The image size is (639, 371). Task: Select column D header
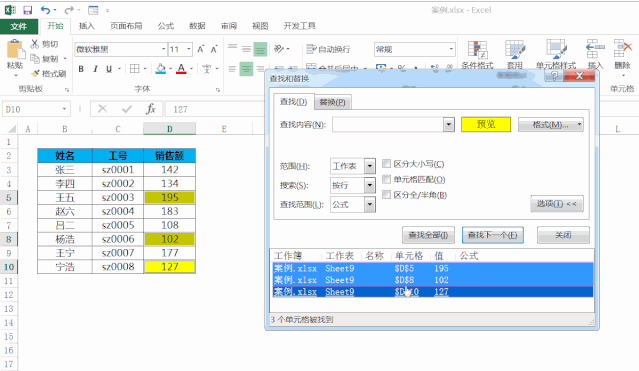pyautogui.click(x=170, y=129)
